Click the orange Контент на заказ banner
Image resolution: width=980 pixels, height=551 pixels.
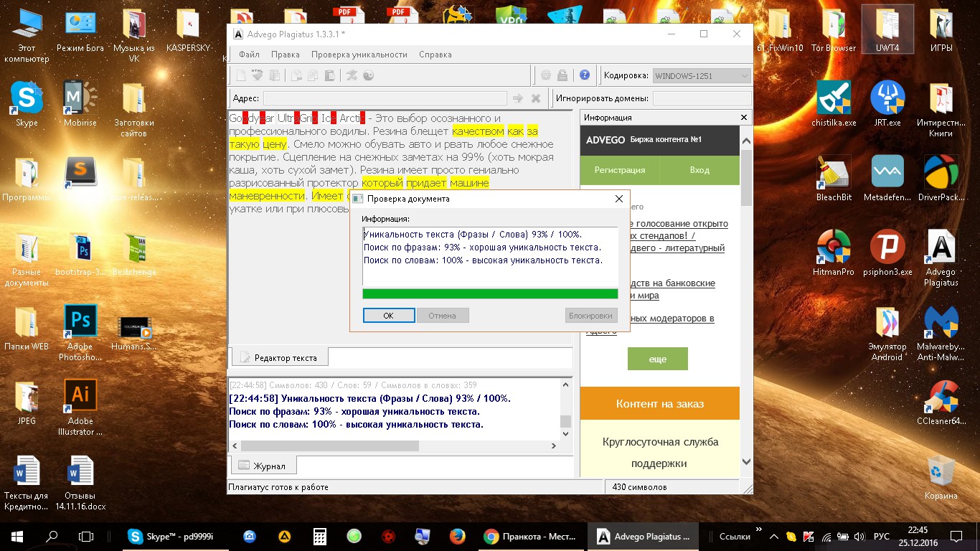tap(660, 404)
